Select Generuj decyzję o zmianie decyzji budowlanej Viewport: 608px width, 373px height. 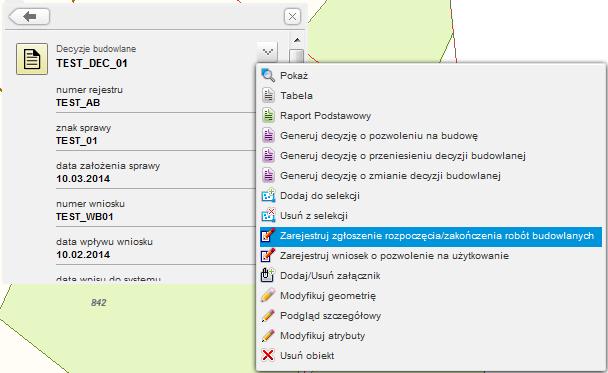390,176
